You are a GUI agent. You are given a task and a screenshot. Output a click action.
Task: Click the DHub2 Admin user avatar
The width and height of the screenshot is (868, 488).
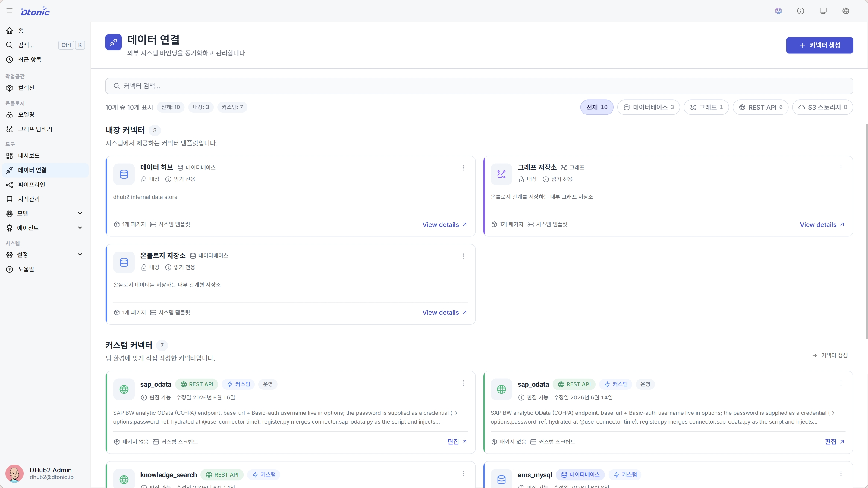coord(14,473)
